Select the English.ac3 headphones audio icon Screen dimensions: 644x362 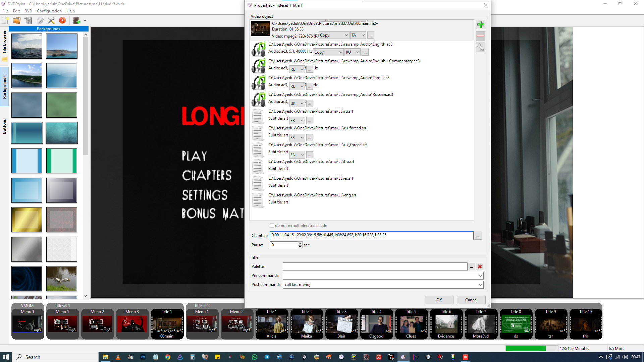pos(258,49)
